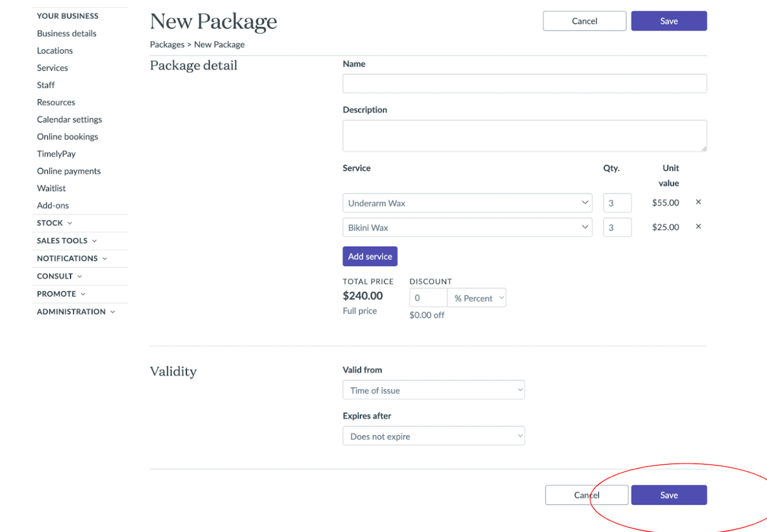767x532 pixels.
Task: Open the Bikini Wax service dropdown
Action: point(467,228)
